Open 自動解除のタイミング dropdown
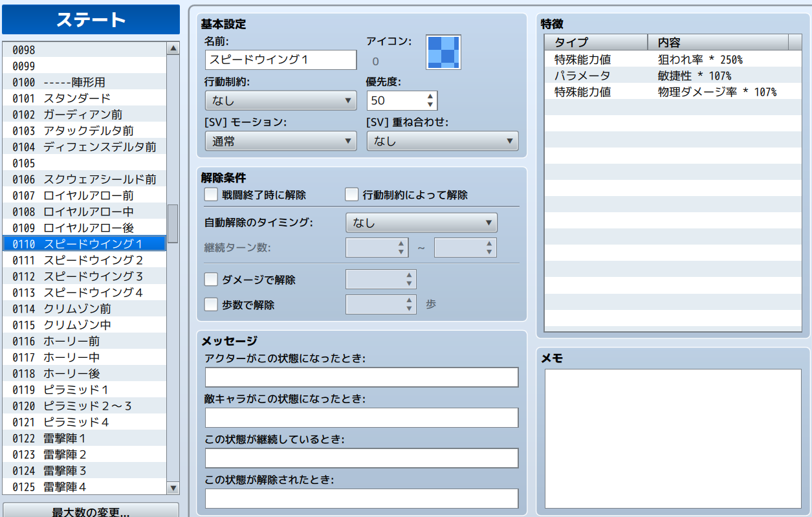Viewport: 812px width, 517px height. pos(421,223)
